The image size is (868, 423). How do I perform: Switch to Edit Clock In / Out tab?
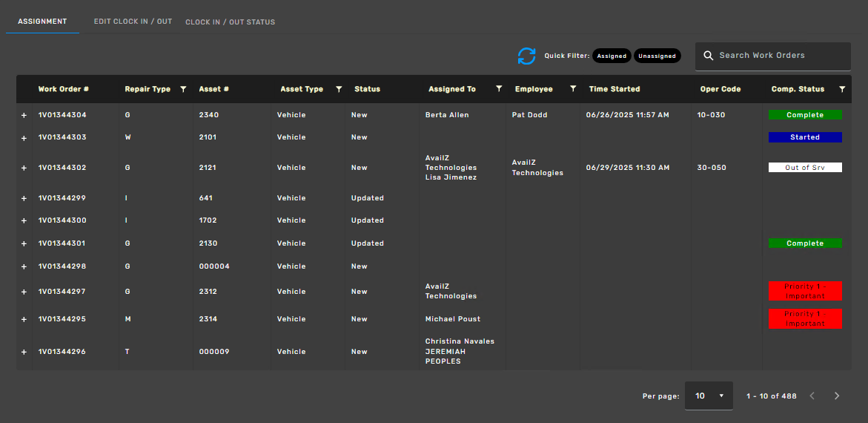point(133,22)
